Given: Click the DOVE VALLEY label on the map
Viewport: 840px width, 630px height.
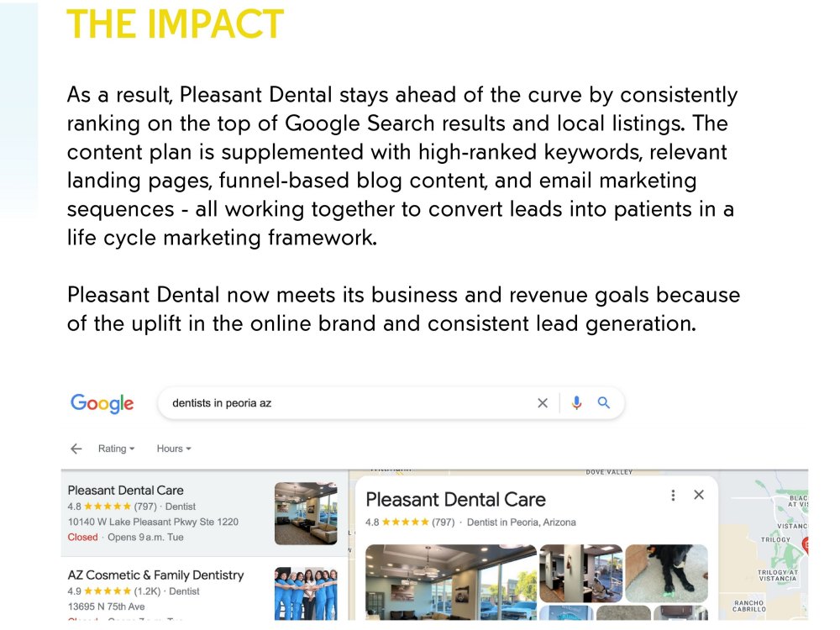Looking at the screenshot, I should click(609, 472).
